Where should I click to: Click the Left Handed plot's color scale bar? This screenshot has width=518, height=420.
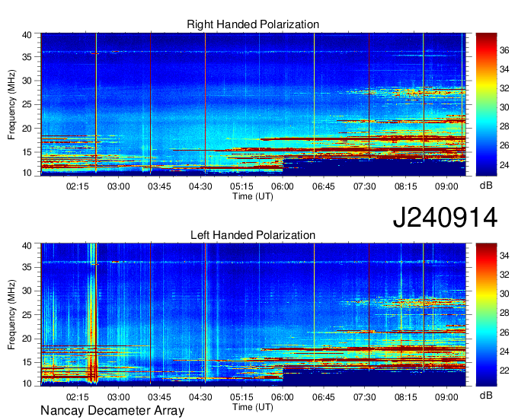[486, 315]
